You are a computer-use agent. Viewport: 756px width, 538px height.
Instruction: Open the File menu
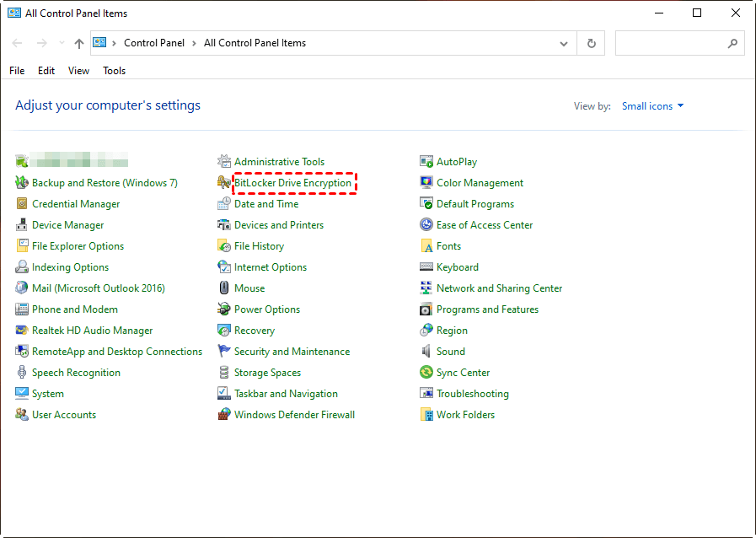click(17, 71)
